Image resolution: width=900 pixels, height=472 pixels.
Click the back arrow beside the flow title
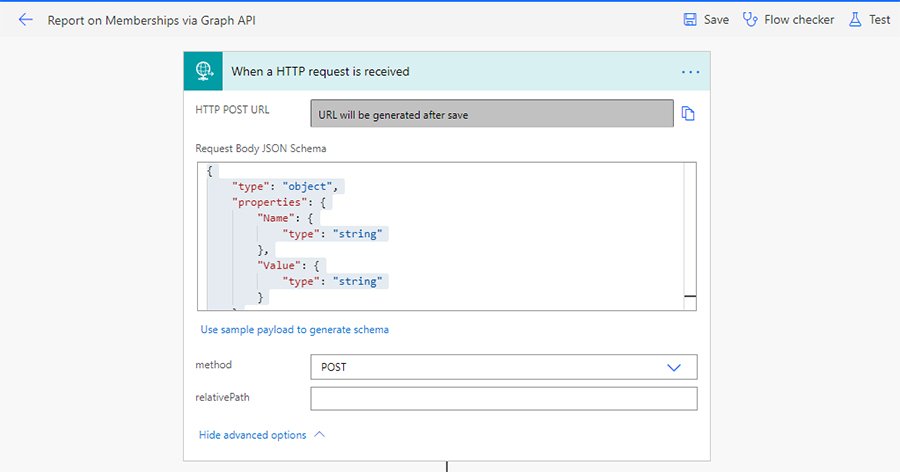tap(26, 20)
